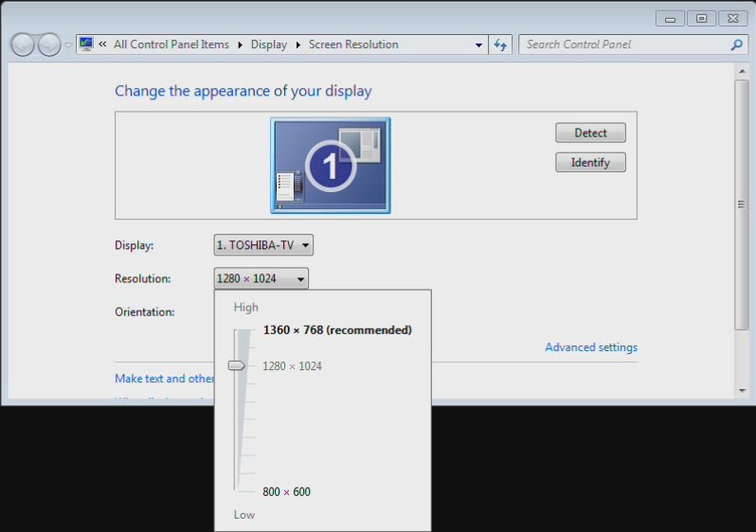This screenshot has width=756, height=532.
Task: Select monitor 1 preview thumbnail
Action: 330,166
